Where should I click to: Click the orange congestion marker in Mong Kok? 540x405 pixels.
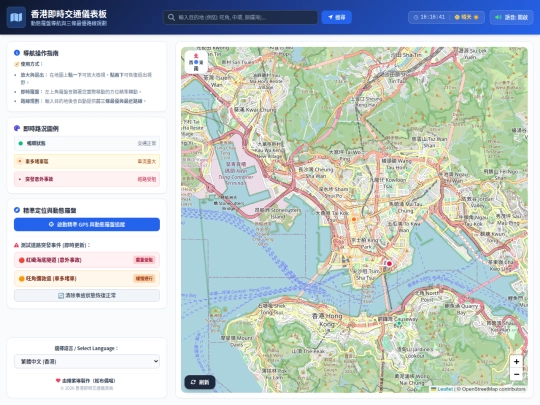[x=354, y=219]
